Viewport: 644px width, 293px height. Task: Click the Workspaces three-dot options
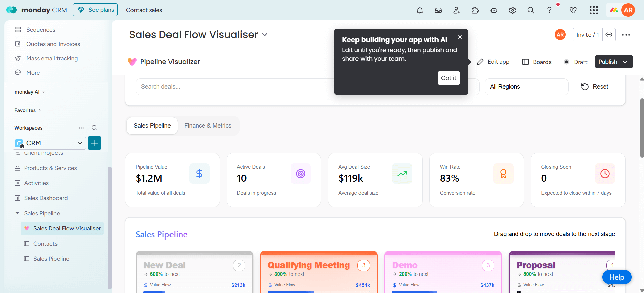coord(81,128)
